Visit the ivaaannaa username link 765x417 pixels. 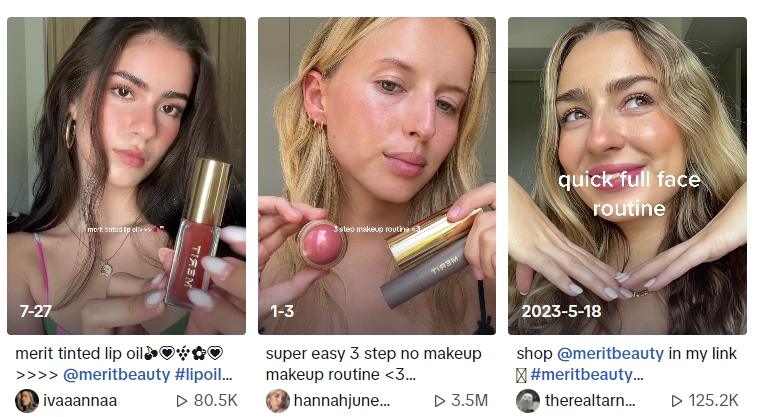pyautogui.click(x=81, y=401)
